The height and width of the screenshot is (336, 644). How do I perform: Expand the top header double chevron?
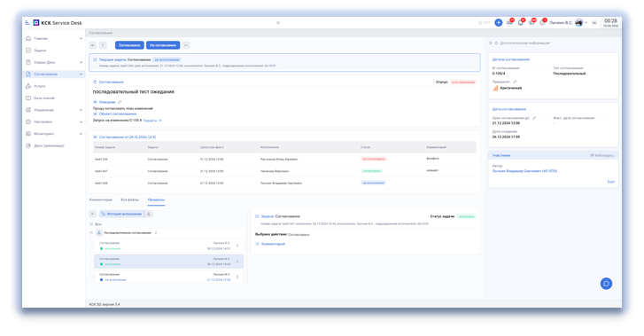(x=278, y=23)
